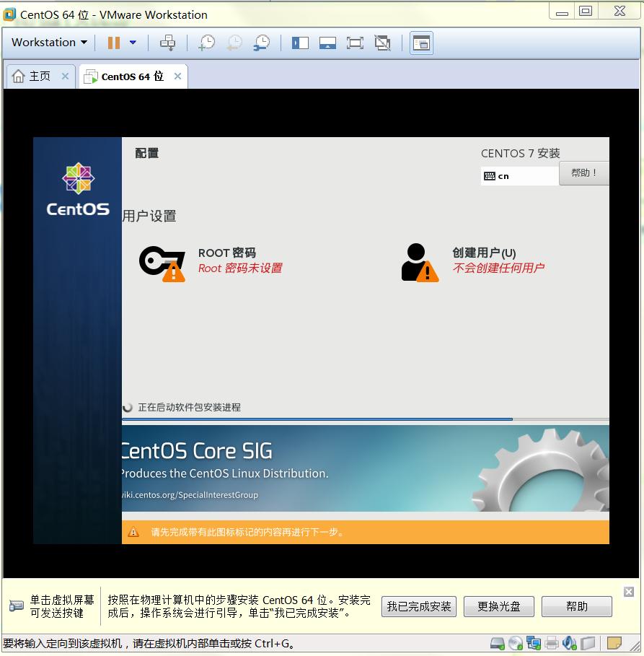Click the pause virtual machine icon
This screenshot has height=656, width=644.
(114, 43)
